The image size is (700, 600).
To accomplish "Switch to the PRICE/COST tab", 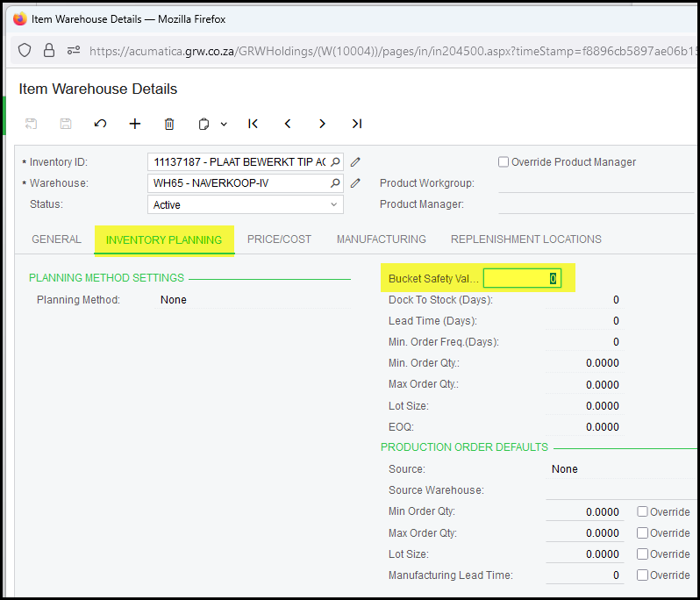I will 279,239.
